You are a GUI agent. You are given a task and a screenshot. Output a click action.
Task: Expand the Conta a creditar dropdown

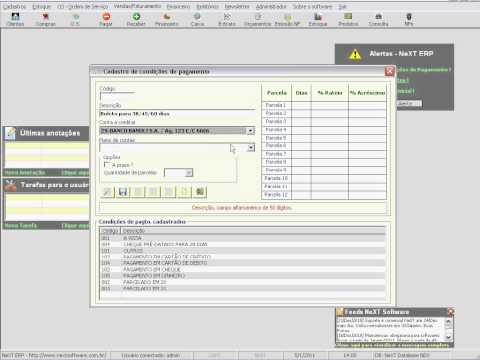(x=251, y=131)
